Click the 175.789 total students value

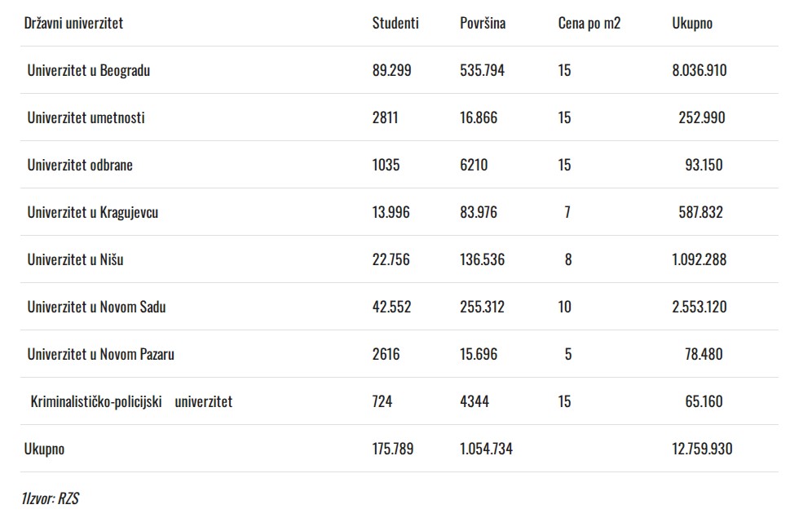[x=393, y=449]
